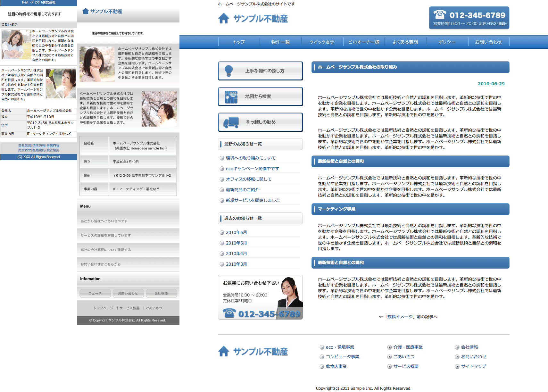Open ecoキャンペーン開催中です news link
Screen dimensions: 548x392
pyautogui.click(x=252, y=169)
